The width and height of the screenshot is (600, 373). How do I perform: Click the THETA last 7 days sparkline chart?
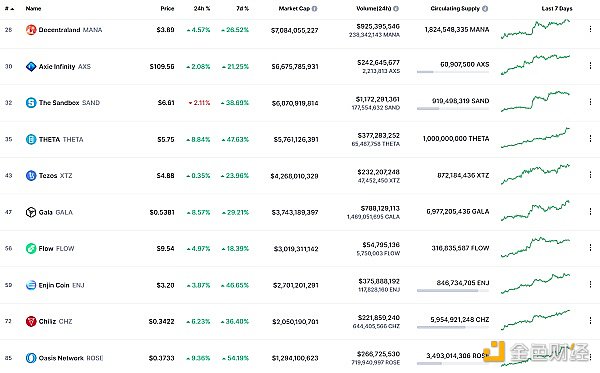click(535, 138)
